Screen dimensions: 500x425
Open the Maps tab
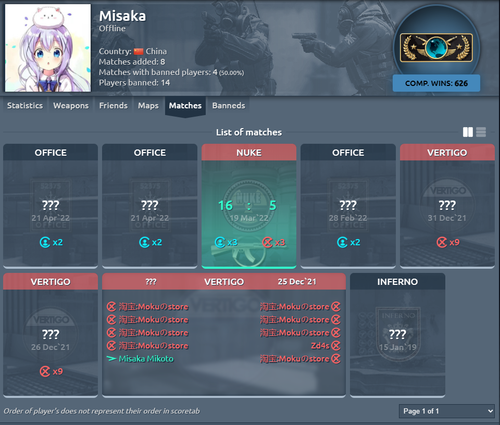(x=148, y=106)
